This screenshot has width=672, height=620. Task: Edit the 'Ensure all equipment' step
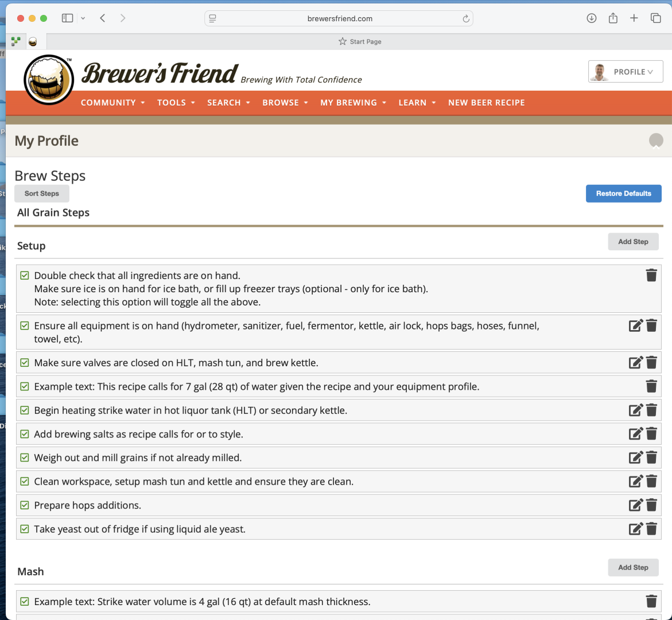(635, 326)
